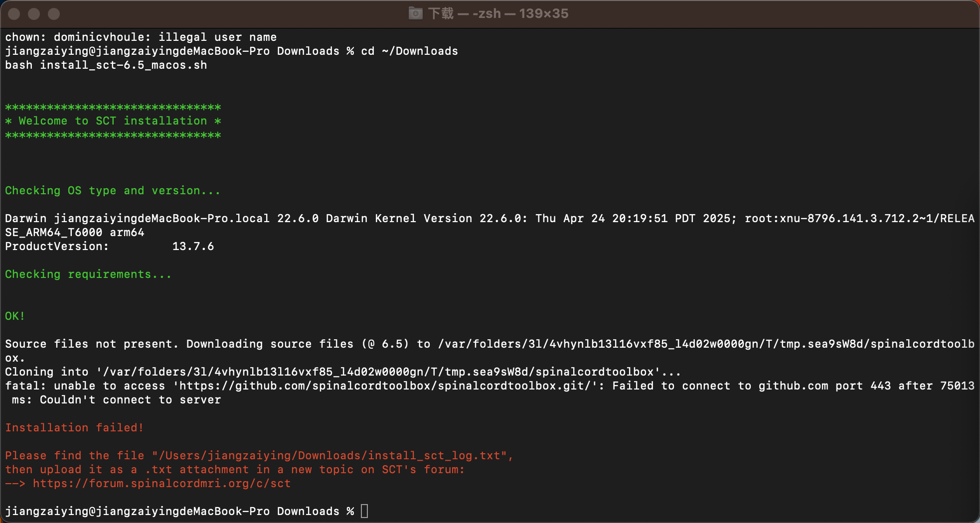Click the bash install_sct-6.5_macos.sh command
980x523 pixels.
click(106, 65)
